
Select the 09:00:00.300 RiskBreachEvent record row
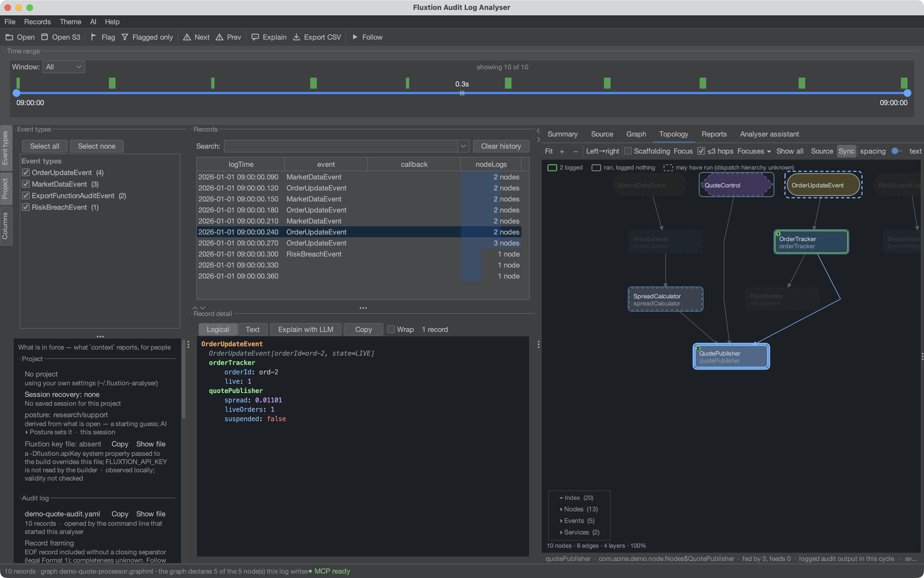359,254
